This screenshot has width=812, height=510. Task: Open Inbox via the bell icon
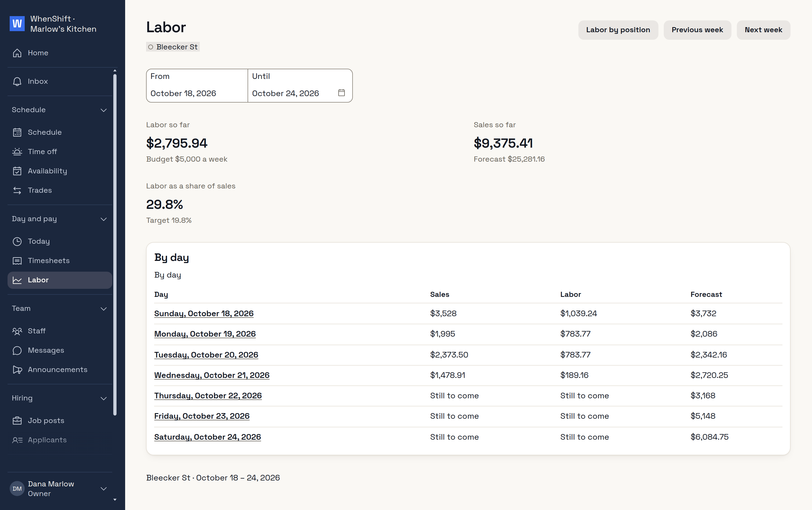click(x=17, y=82)
